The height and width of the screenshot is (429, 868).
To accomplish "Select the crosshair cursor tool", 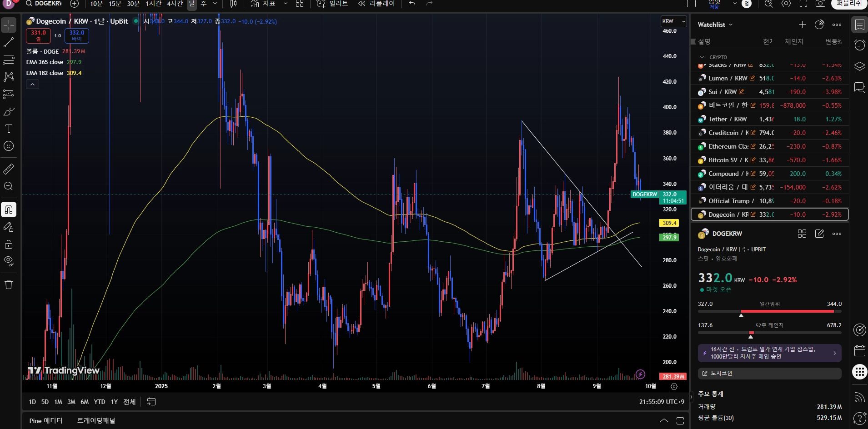I will coord(9,25).
